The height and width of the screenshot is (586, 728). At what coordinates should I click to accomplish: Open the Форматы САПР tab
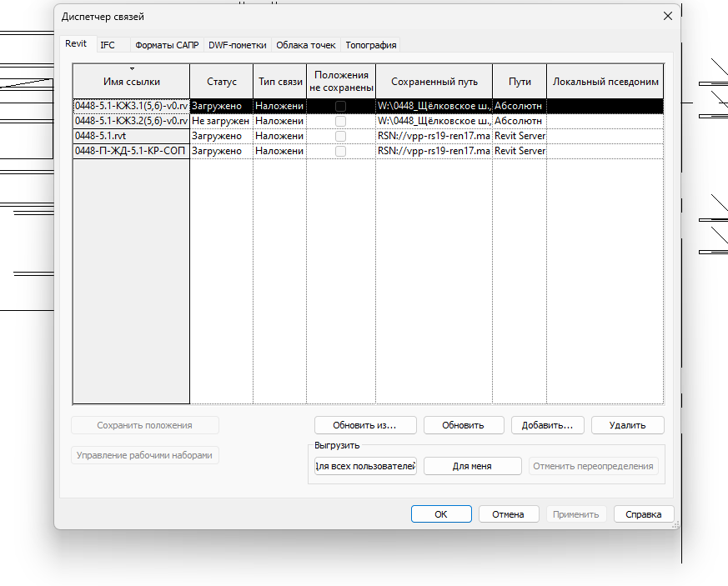pos(167,45)
